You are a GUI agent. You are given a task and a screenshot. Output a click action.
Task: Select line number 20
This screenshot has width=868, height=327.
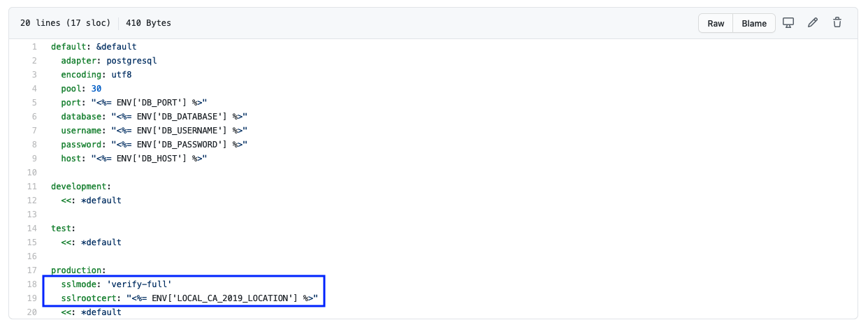(x=32, y=312)
